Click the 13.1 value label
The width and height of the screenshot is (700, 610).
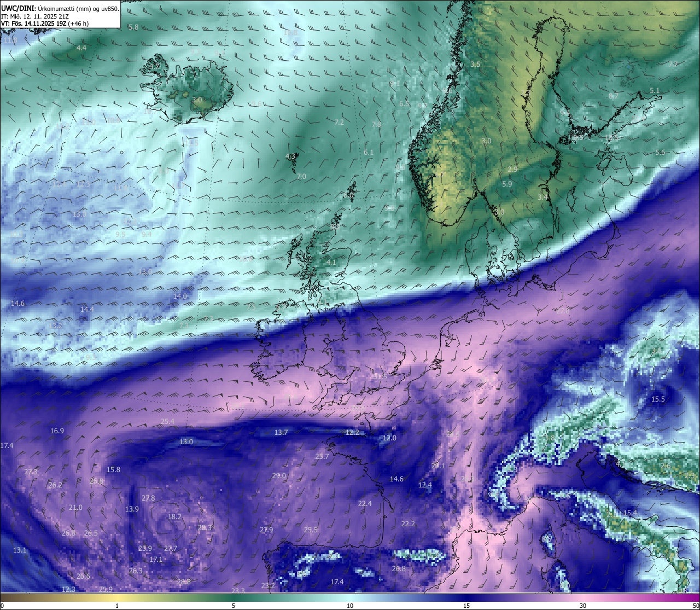coord(20,550)
